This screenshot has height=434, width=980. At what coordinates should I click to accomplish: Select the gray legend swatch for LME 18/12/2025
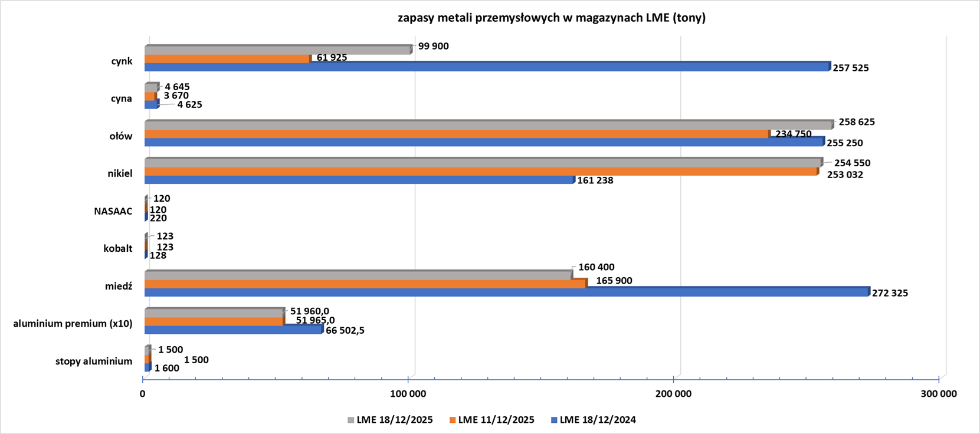pos(351,420)
